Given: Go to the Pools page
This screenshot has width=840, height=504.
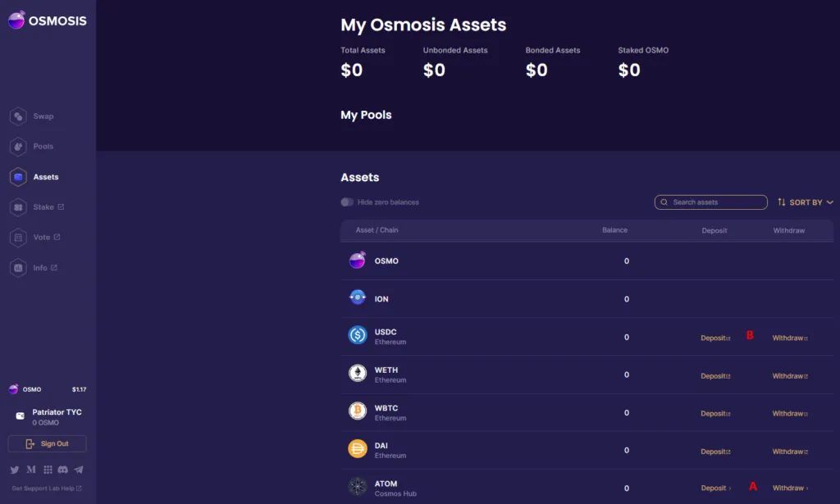Looking at the screenshot, I should pos(43,146).
